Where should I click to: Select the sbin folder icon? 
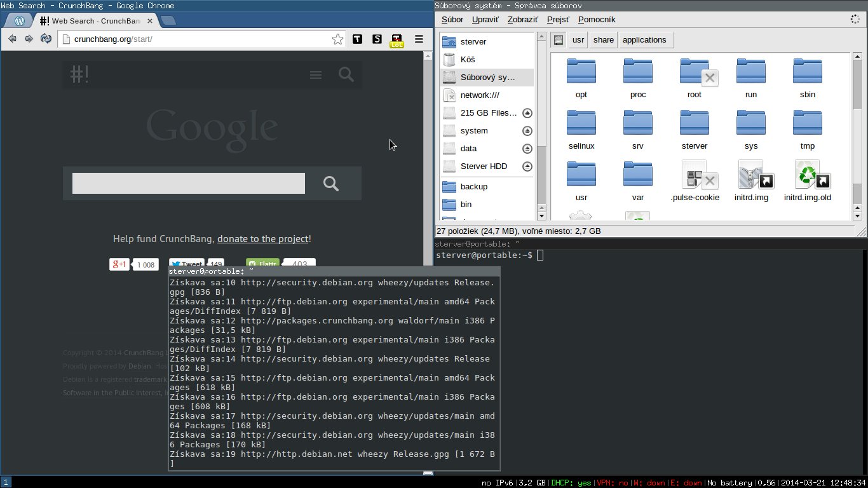pyautogui.click(x=808, y=72)
